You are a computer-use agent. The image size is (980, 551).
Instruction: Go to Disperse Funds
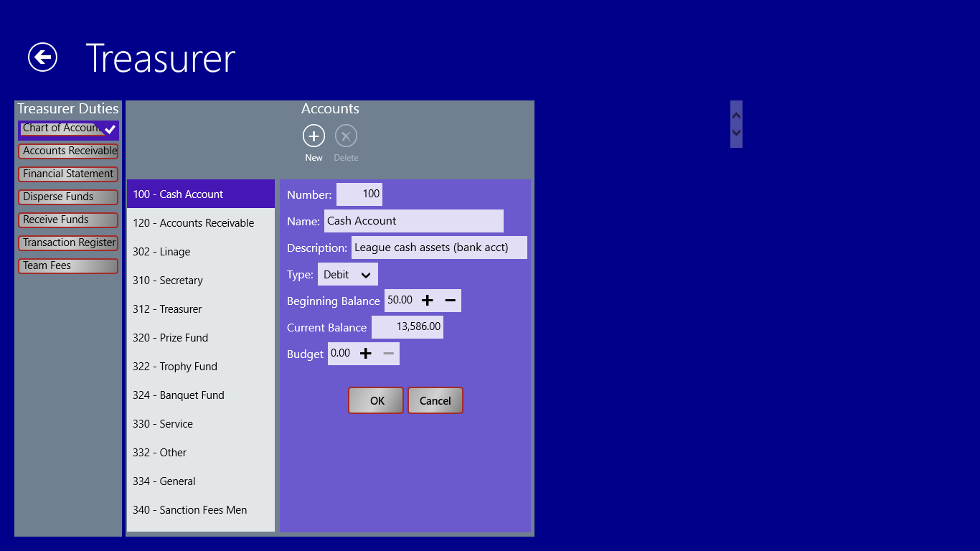tap(68, 197)
